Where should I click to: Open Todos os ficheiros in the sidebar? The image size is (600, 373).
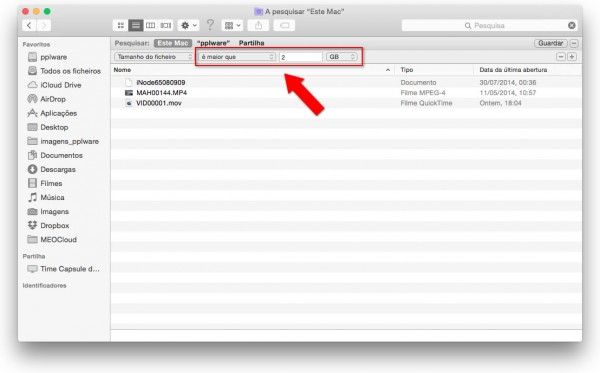70,71
